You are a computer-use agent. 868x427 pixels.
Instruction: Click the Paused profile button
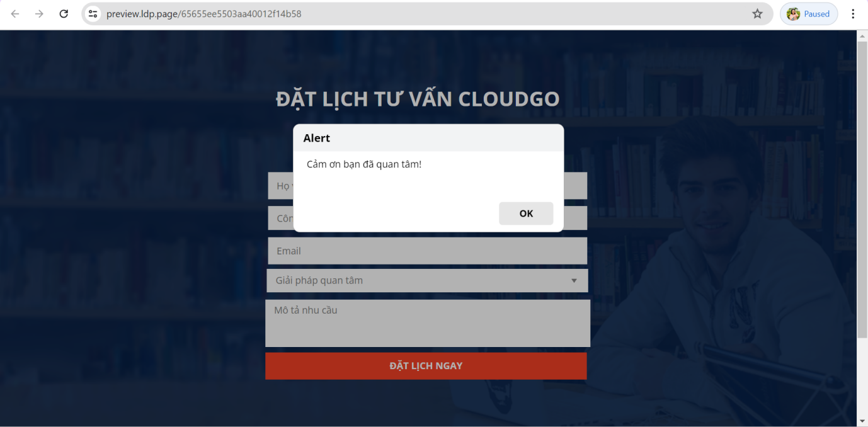809,14
